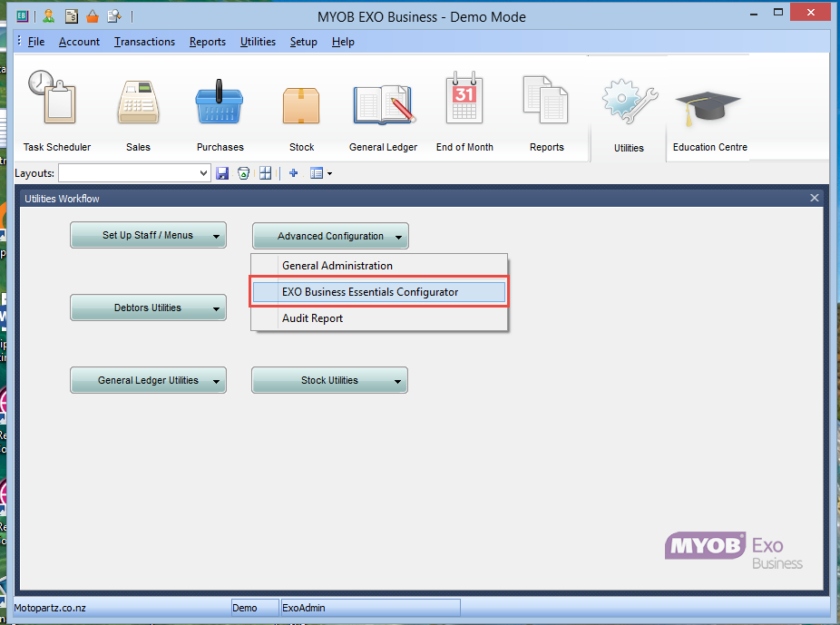840x625 pixels.
Task: Open the Utilities menu in menu bar
Action: (x=258, y=42)
